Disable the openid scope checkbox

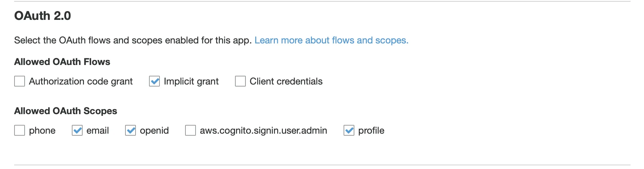tap(130, 130)
